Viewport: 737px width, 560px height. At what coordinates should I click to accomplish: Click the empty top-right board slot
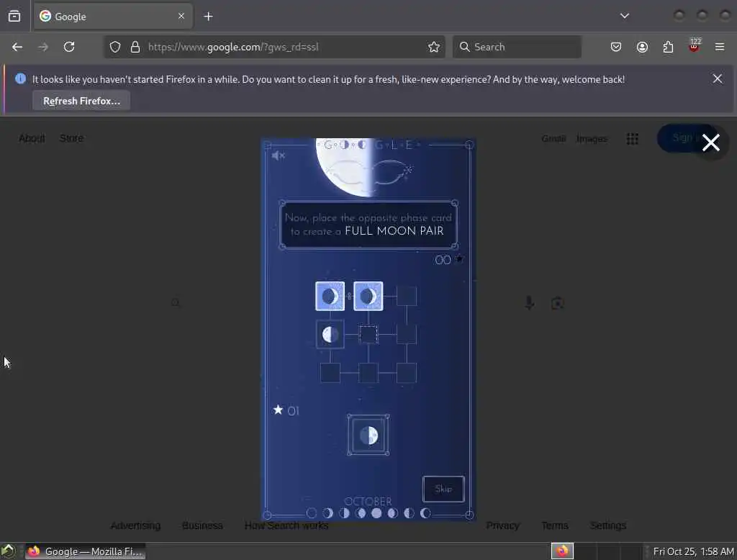point(407,297)
